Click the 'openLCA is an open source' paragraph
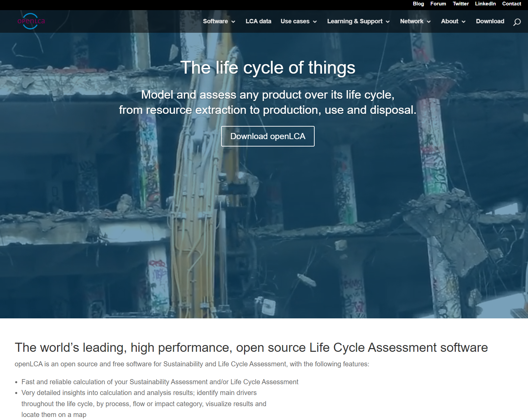The width and height of the screenshot is (528, 420). 192,364
